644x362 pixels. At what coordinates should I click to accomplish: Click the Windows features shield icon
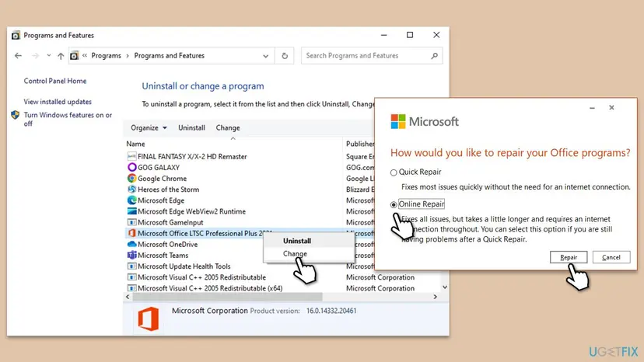[x=16, y=115]
